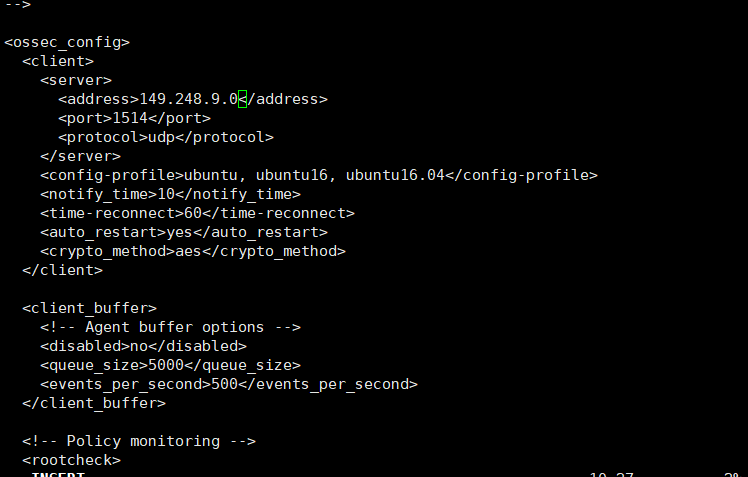Click time-reconnect value 60
The image size is (748, 477).
tap(193, 213)
